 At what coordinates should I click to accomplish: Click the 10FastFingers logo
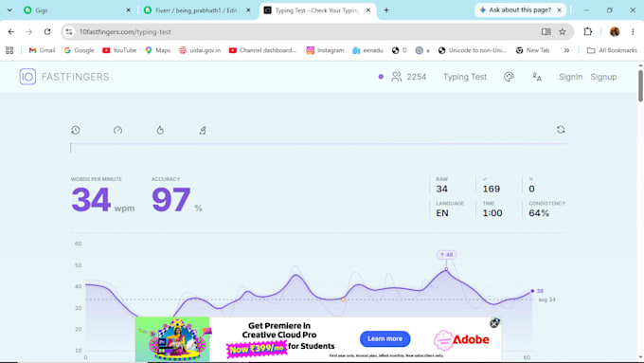(64, 77)
